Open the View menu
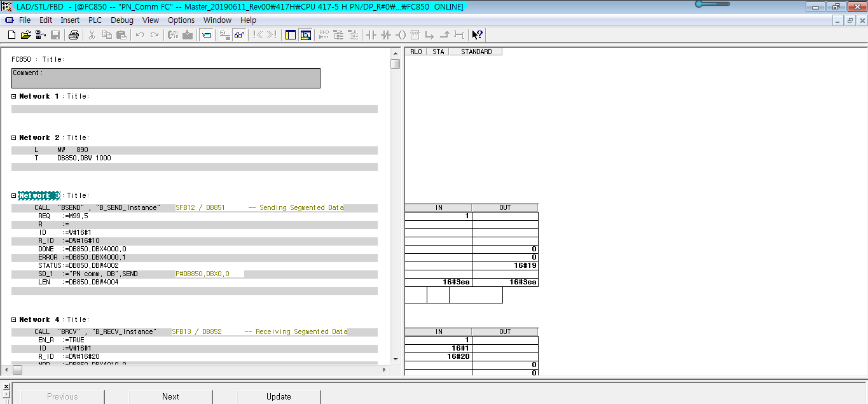The height and width of the screenshot is (404, 868). (x=151, y=20)
